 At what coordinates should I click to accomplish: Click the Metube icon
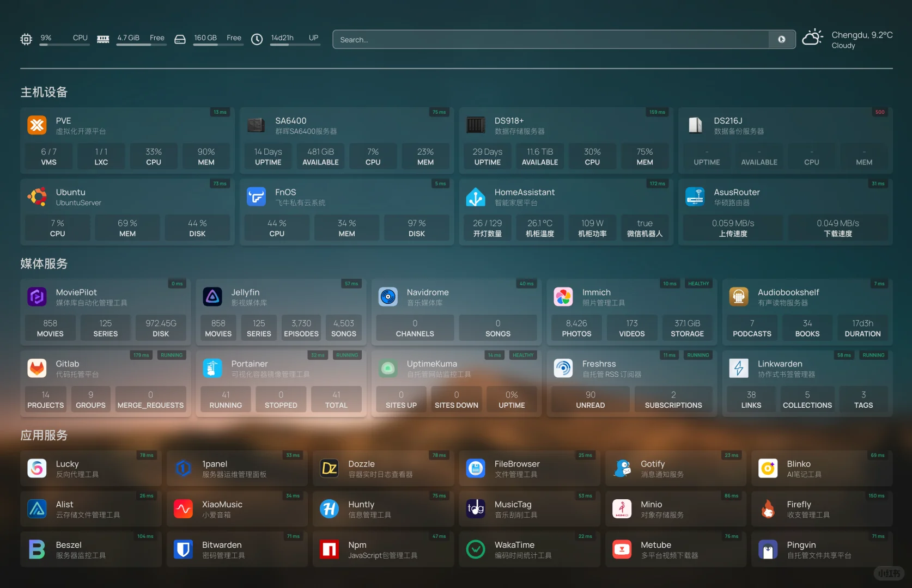point(622,549)
